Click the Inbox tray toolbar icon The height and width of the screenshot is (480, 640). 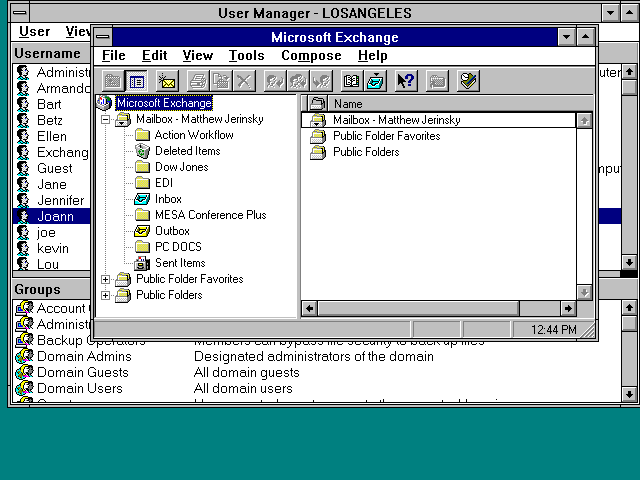click(376, 81)
